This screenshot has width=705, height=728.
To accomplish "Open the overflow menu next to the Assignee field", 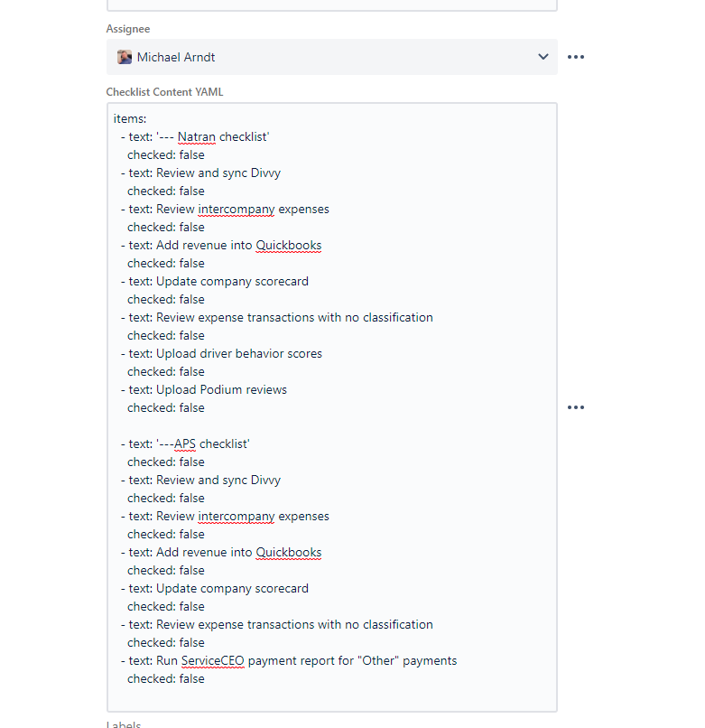I will (576, 56).
